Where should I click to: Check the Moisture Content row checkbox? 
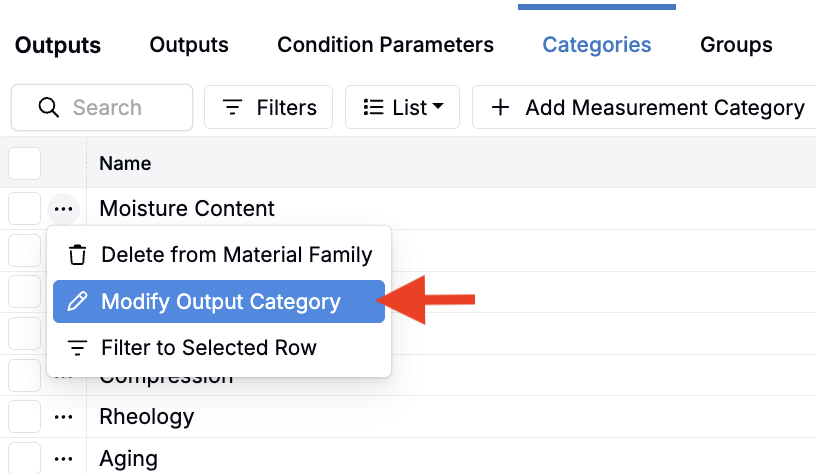(x=24, y=209)
